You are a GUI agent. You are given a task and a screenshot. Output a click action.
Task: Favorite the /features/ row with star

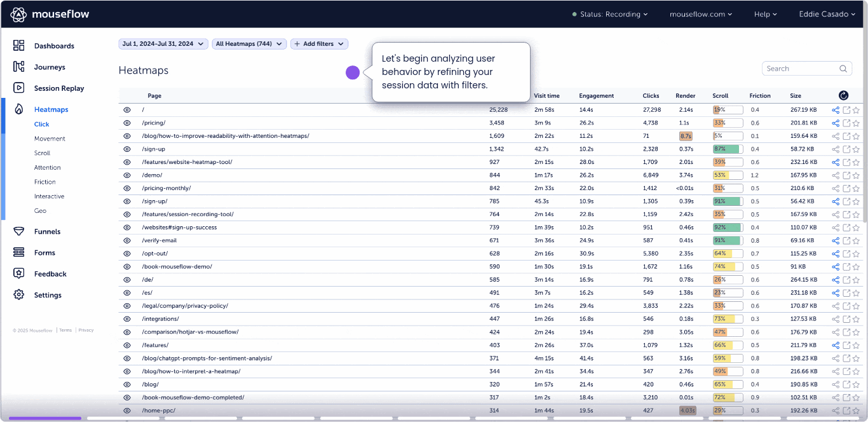click(856, 345)
